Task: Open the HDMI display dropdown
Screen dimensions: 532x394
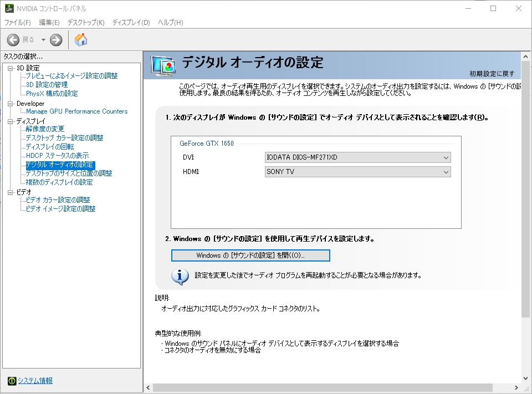Action: click(x=357, y=172)
